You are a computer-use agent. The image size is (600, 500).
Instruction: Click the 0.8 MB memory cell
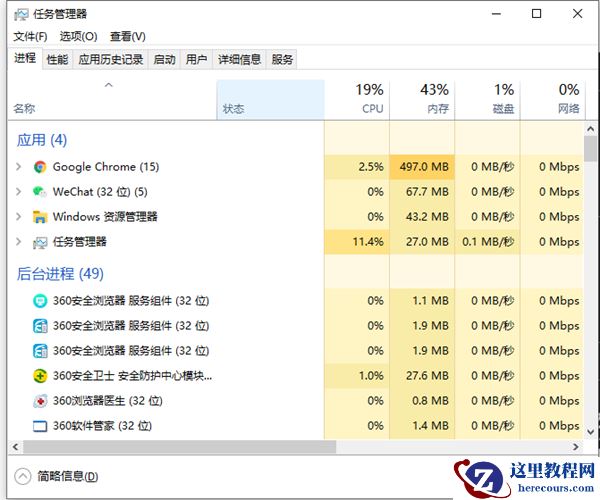coord(422,401)
